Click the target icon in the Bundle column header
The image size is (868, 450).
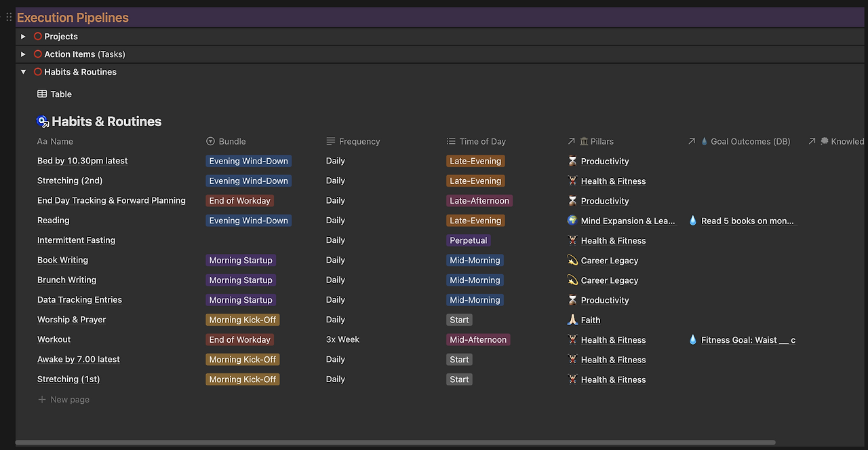coord(210,141)
